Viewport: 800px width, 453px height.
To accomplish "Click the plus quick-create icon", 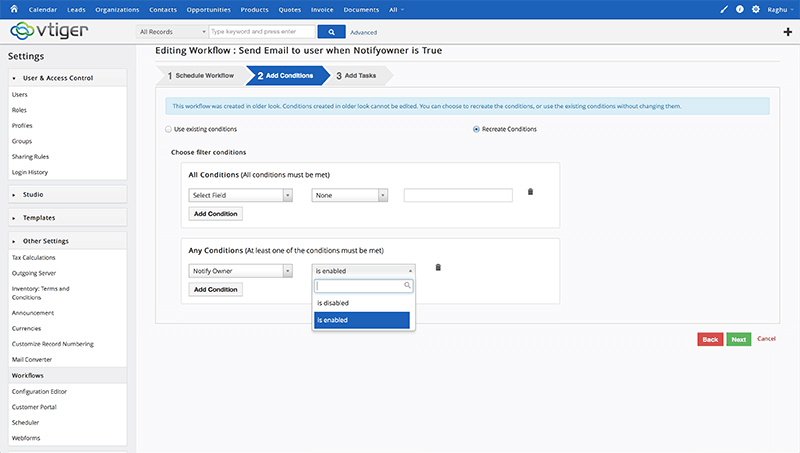I will [788, 32].
